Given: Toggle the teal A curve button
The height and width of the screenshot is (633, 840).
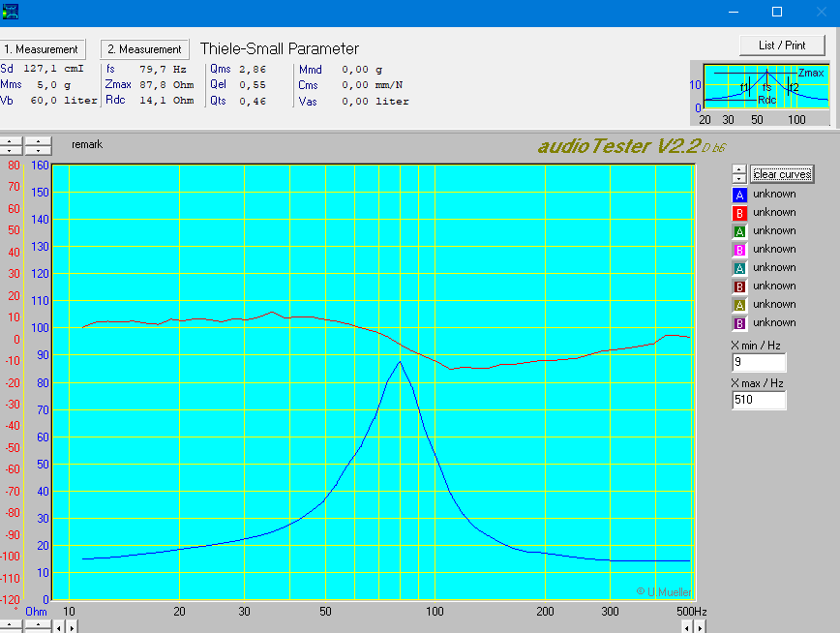Looking at the screenshot, I should (739, 268).
